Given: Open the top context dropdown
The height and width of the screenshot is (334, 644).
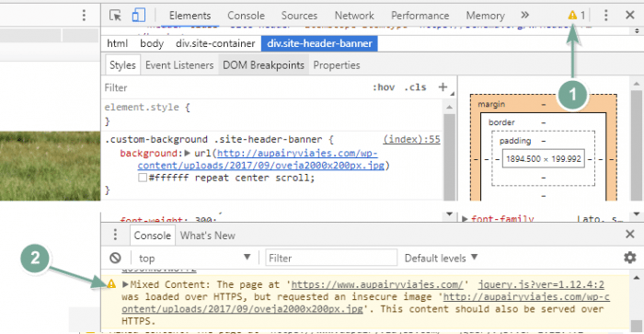Looking at the screenshot, I should pyautogui.click(x=194, y=258).
